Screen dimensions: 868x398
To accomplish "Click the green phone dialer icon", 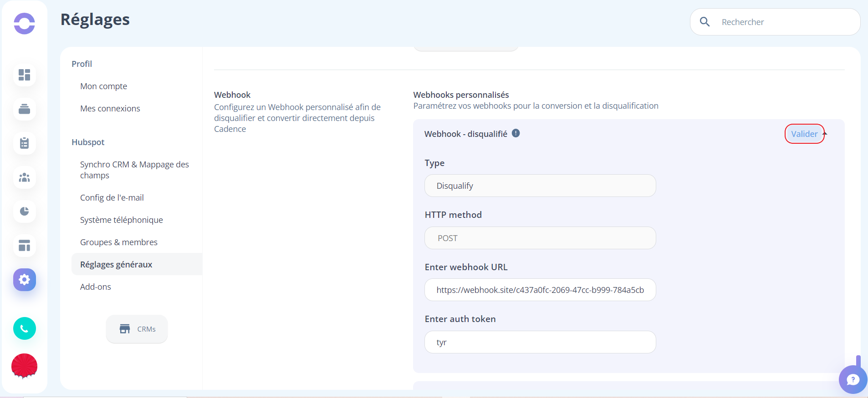I will coord(25,328).
